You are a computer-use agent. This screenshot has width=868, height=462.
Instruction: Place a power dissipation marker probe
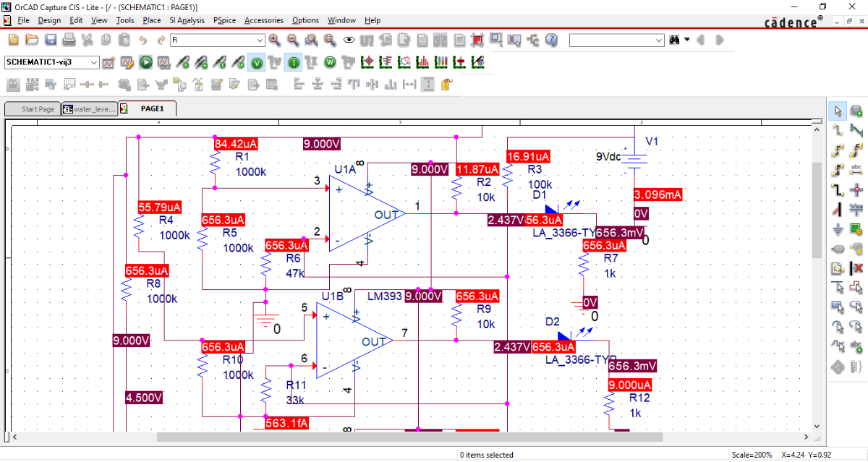(x=238, y=63)
